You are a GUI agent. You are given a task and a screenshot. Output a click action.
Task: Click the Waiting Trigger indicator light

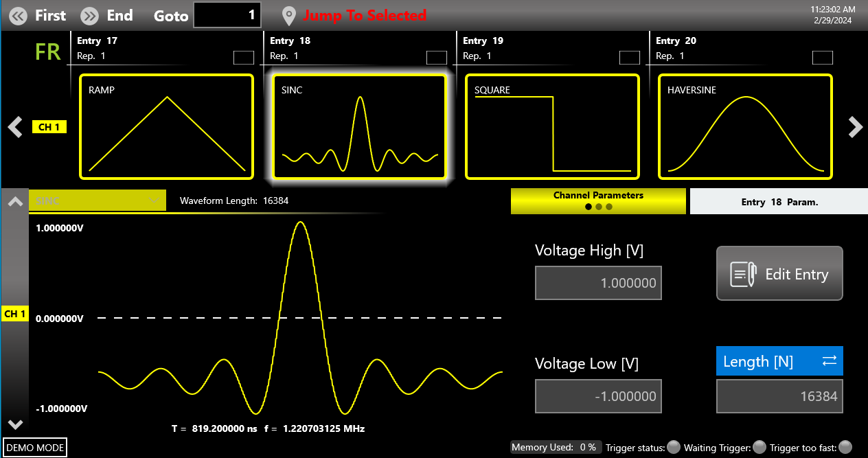point(759,447)
